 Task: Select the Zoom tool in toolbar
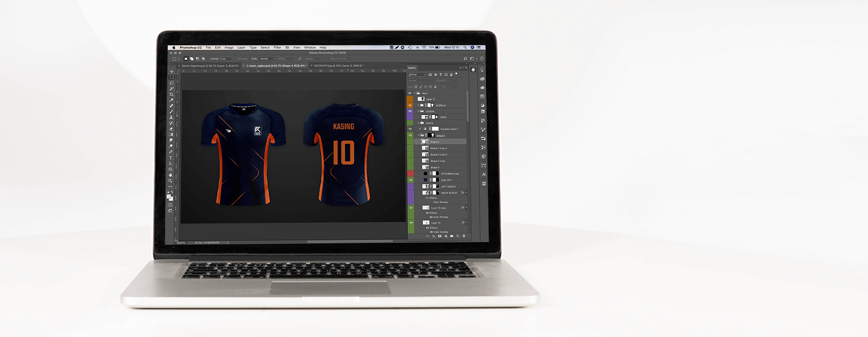click(x=170, y=181)
